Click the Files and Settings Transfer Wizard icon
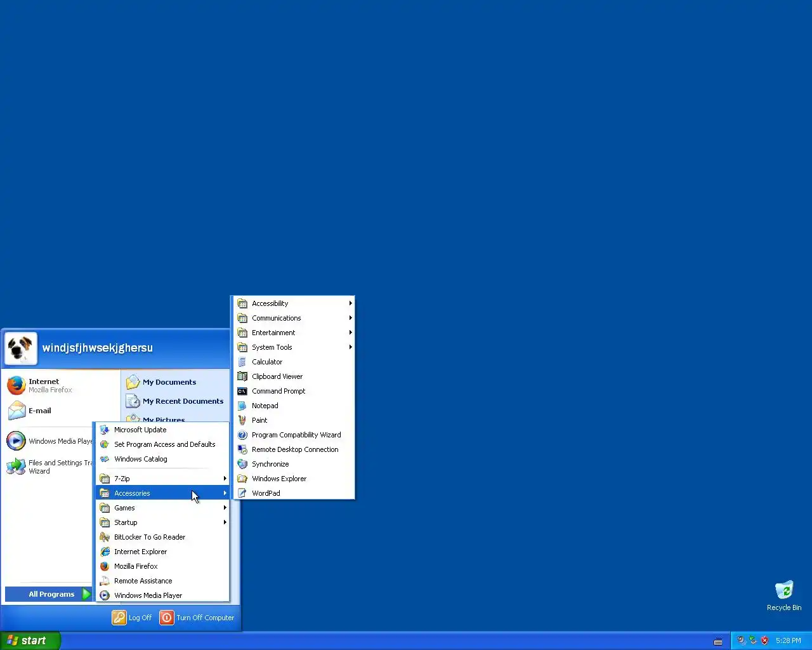The width and height of the screenshot is (812, 650). (x=16, y=467)
